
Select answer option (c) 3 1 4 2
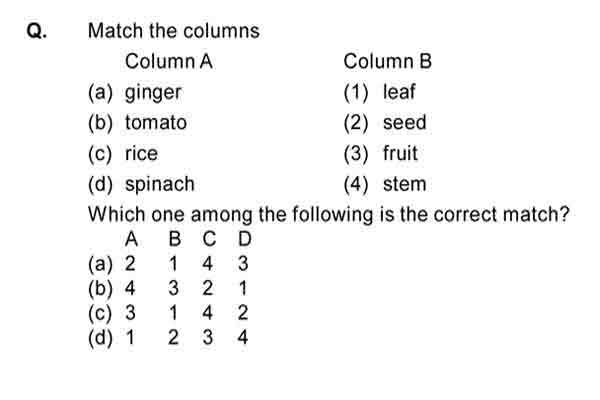tap(168, 313)
